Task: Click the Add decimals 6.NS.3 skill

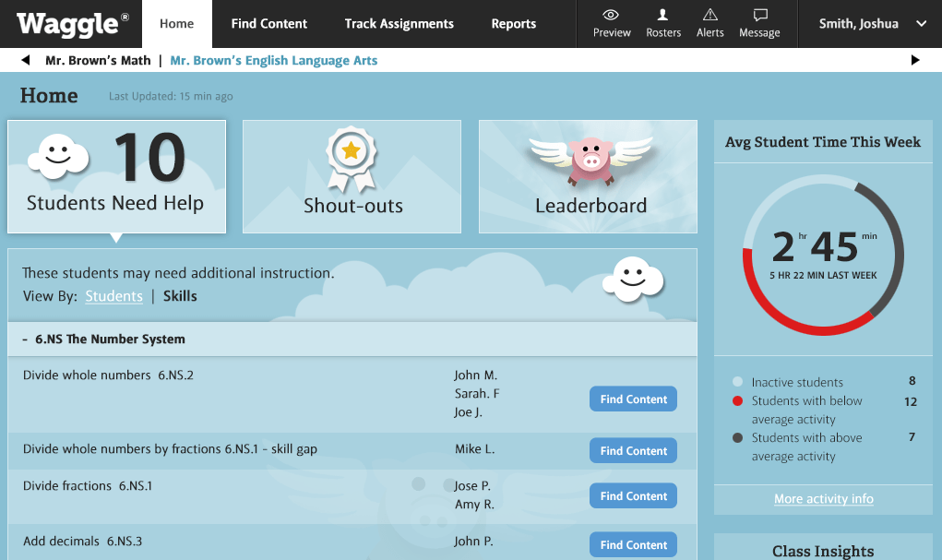Action: tap(82, 542)
